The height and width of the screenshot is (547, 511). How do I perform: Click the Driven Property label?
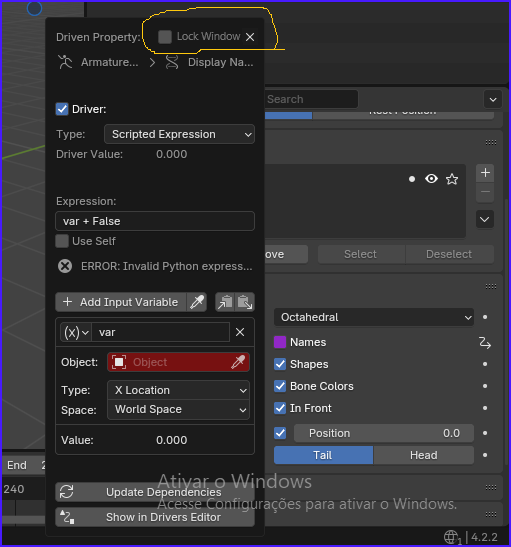[98, 37]
